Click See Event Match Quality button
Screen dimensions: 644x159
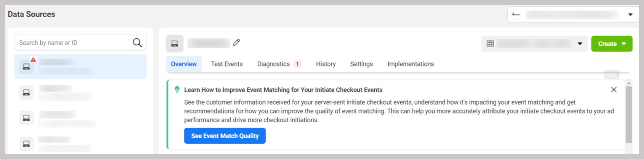(x=225, y=136)
